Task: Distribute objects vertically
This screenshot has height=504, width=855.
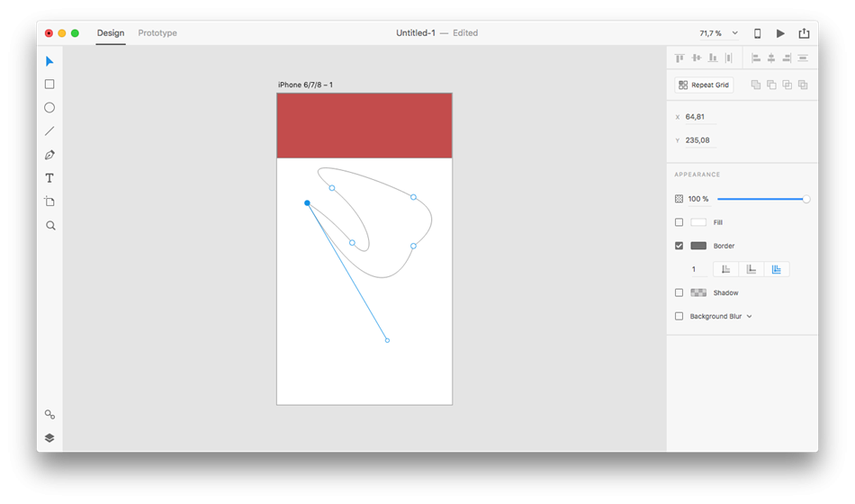Action: pyautogui.click(x=803, y=58)
